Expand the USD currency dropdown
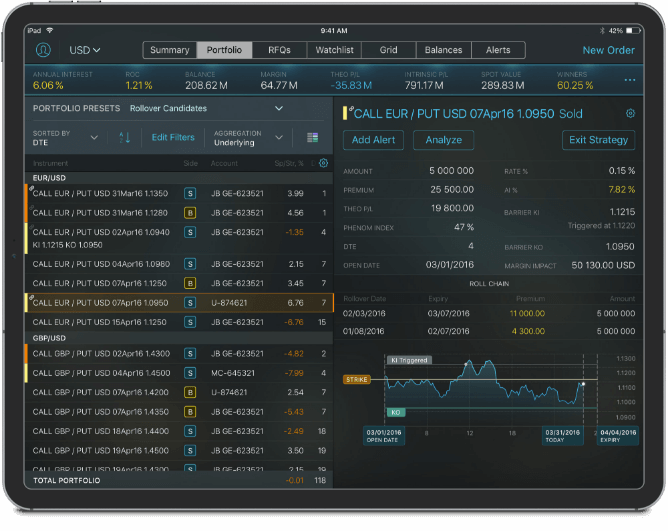 click(84, 50)
